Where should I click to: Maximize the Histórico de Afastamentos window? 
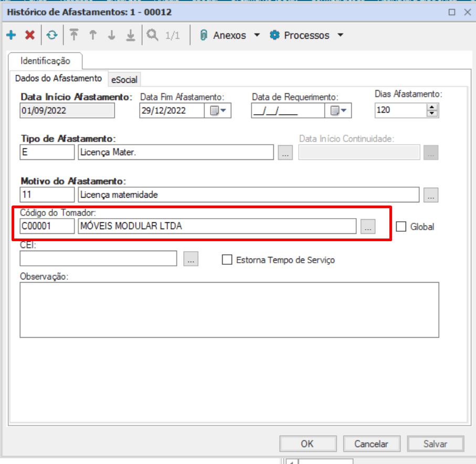pos(452,12)
